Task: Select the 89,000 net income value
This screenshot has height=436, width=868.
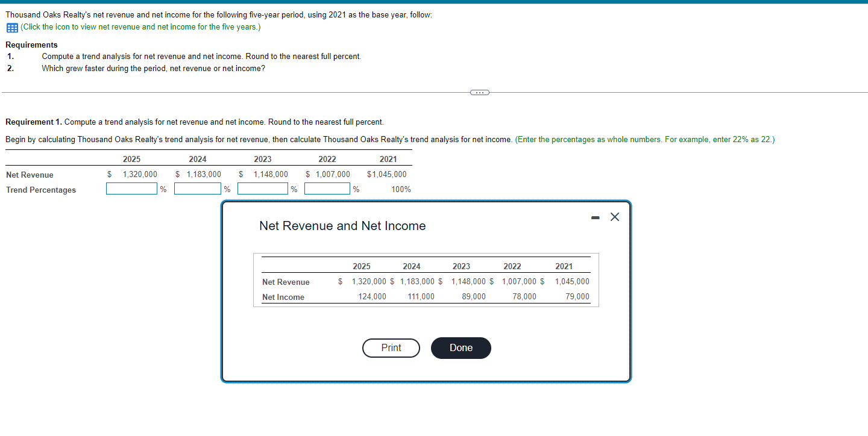Action: (x=474, y=297)
